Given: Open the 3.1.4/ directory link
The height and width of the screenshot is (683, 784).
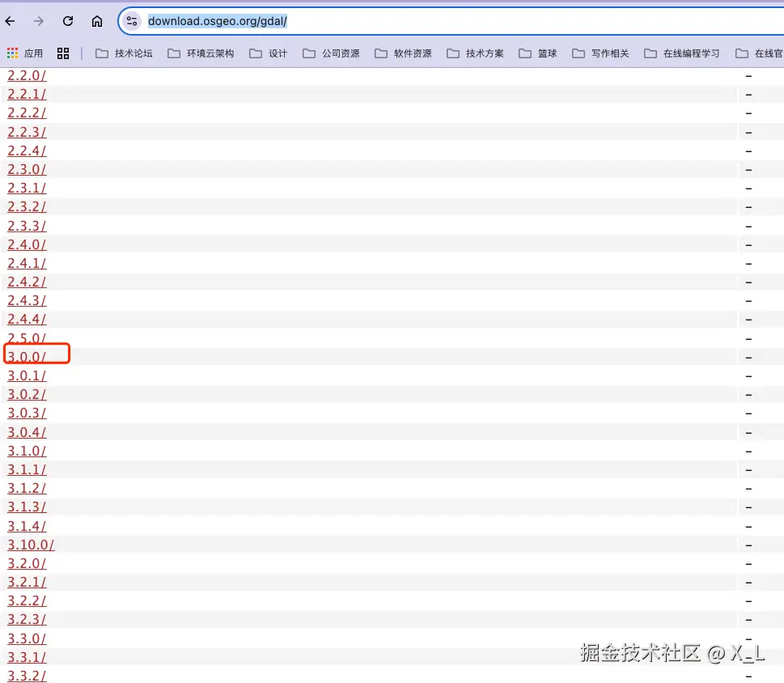Looking at the screenshot, I should (x=27, y=527).
